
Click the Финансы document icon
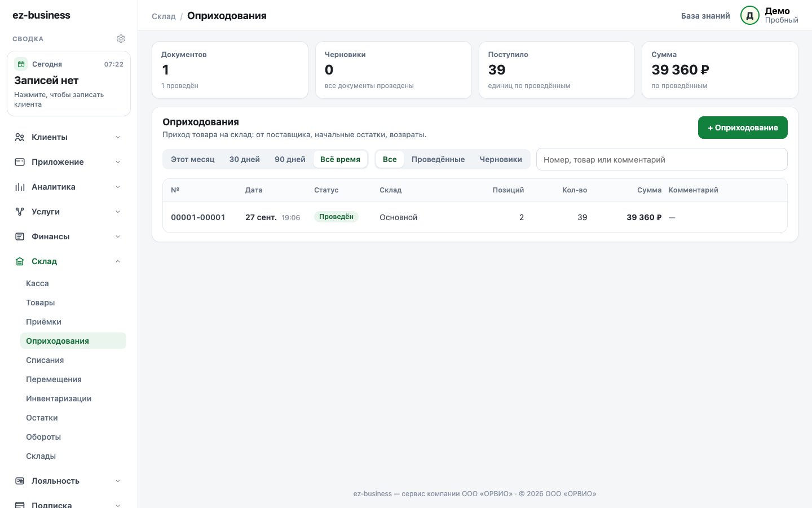point(20,237)
